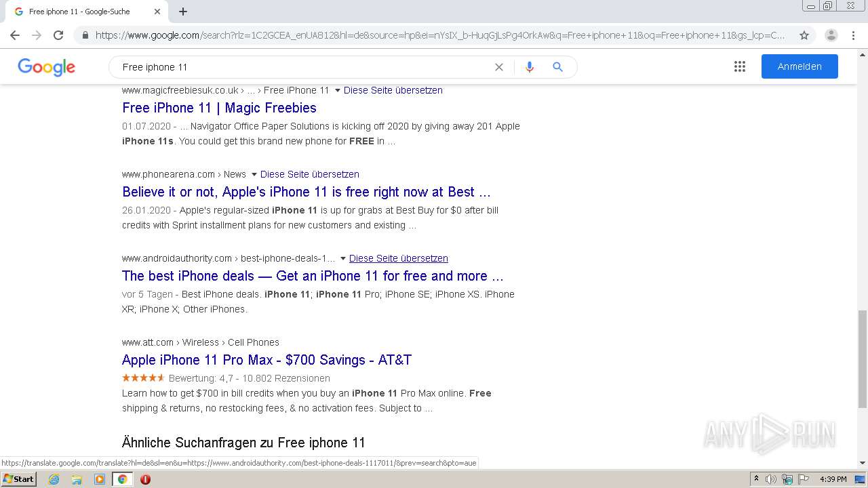Sign in with the Anmelden button
The image size is (868, 488).
click(800, 66)
